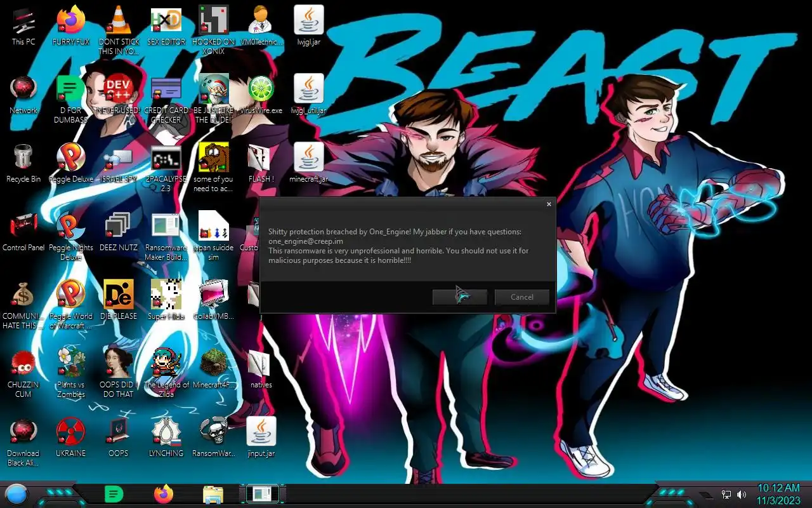Confirm the dialog with the left OK button
This screenshot has width=812, height=508.
coord(460,297)
